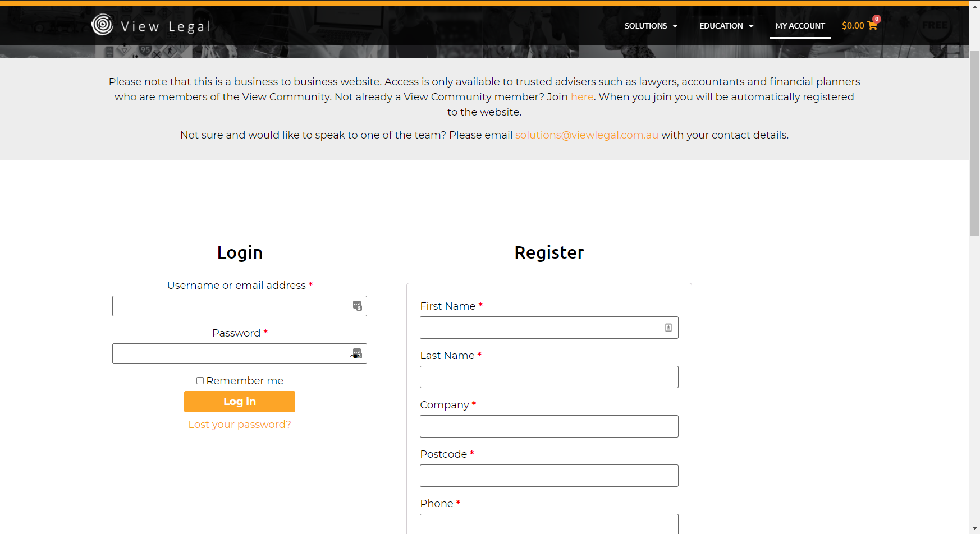Image resolution: width=980 pixels, height=534 pixels.
Task: Focus the Username or email address field
Action: tap(240, 306)
